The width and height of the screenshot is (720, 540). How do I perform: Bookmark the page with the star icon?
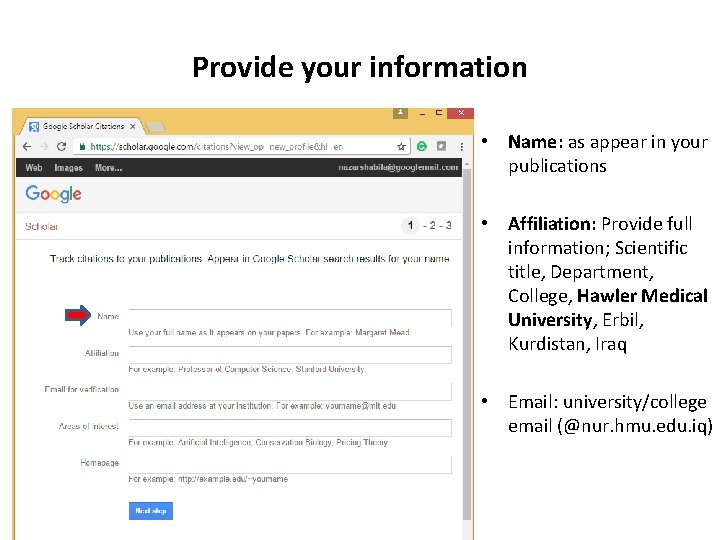(x=401, y=146)
